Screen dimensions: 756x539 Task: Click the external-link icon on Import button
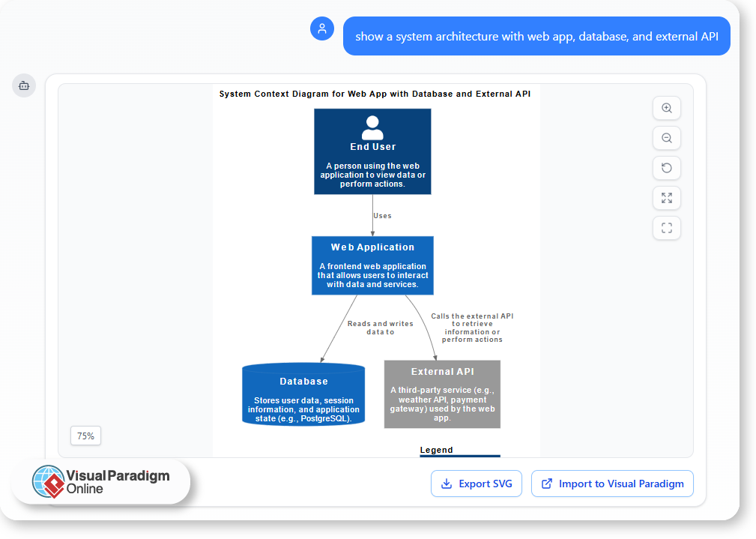point(544,484)
